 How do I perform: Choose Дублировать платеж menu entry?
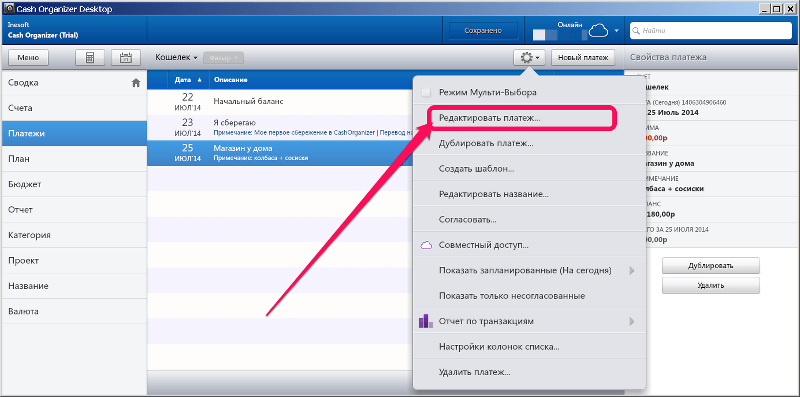[529, 143]
